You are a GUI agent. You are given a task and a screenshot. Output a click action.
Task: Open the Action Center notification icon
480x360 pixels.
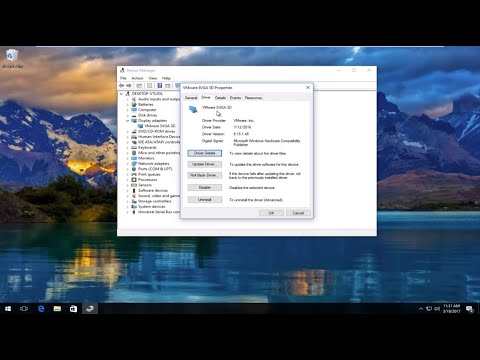(x=470, y=309)
